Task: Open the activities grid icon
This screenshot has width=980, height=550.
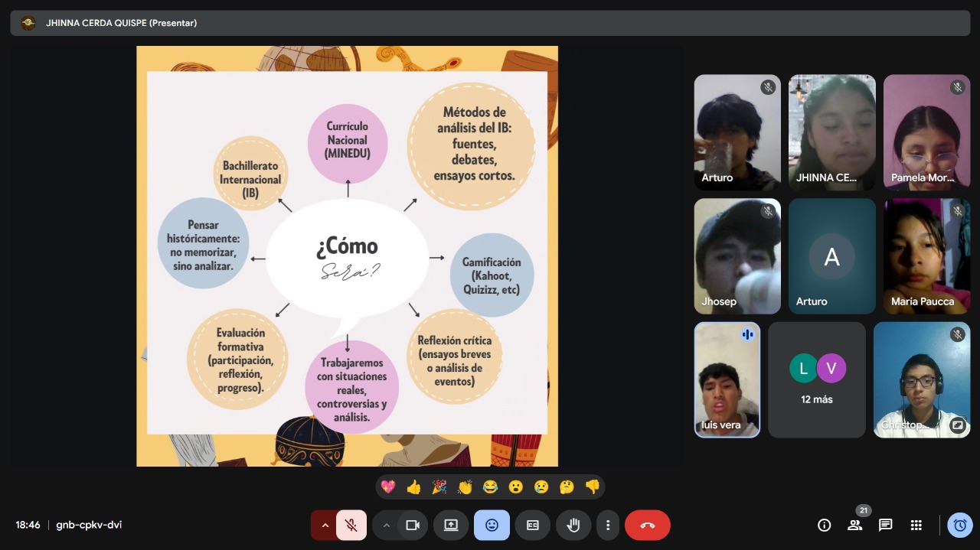Action: pyautogui.click(x=916, y=526)
